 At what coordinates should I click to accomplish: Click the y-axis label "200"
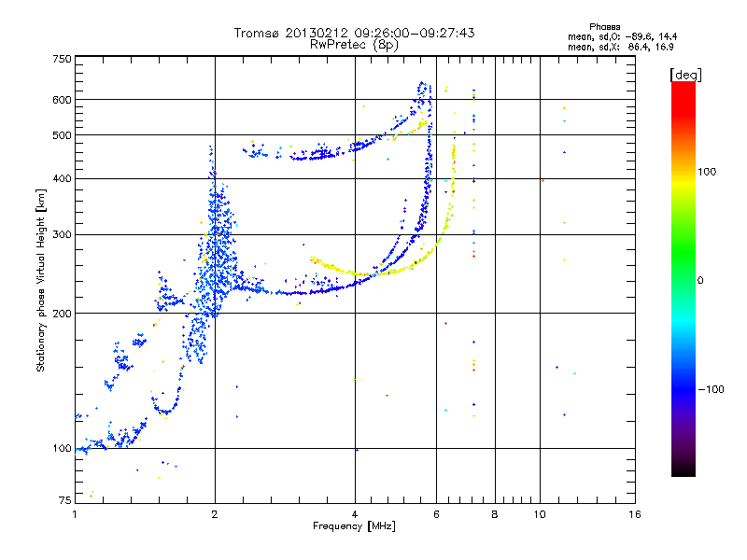click(x=62, y=314)
